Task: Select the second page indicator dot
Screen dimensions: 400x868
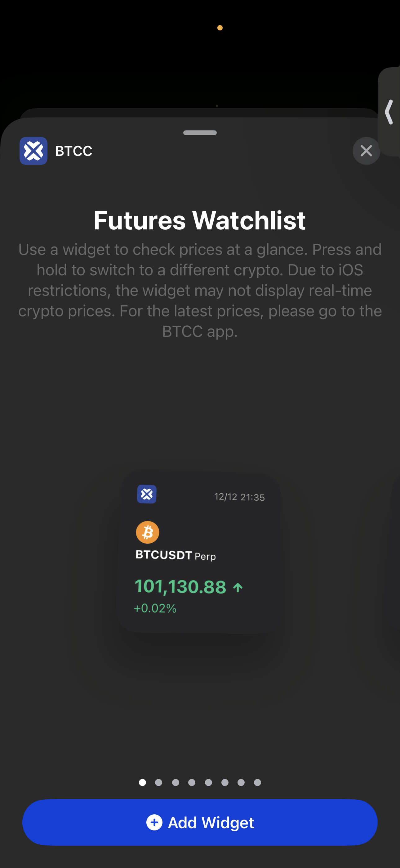Action: 158,782
